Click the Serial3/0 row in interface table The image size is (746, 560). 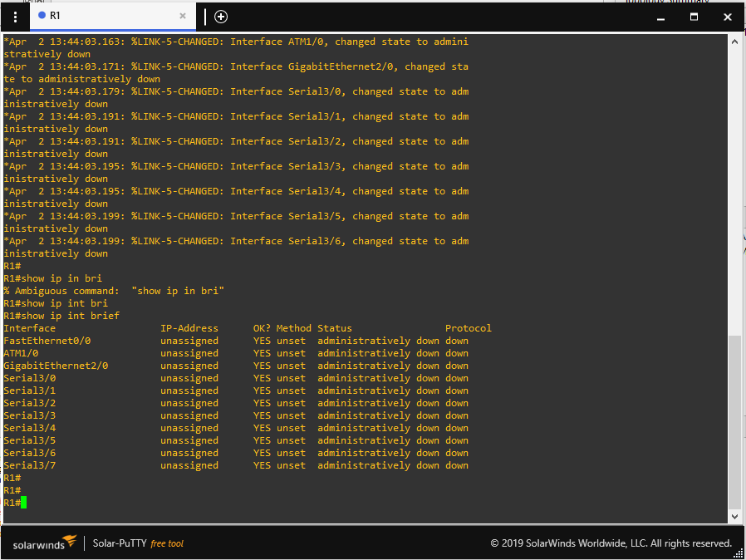[236, 378]
